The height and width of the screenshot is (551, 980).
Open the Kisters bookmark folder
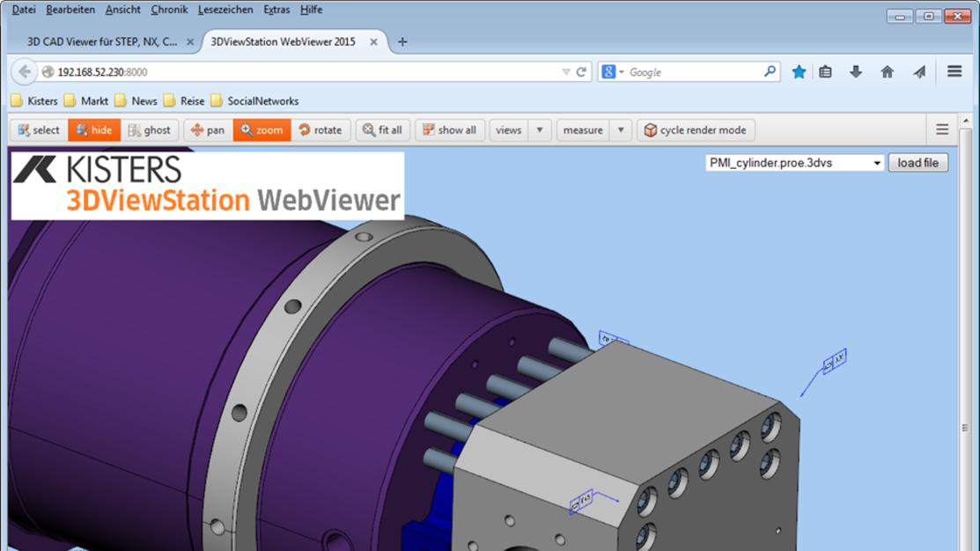click(x=34, y=100)
